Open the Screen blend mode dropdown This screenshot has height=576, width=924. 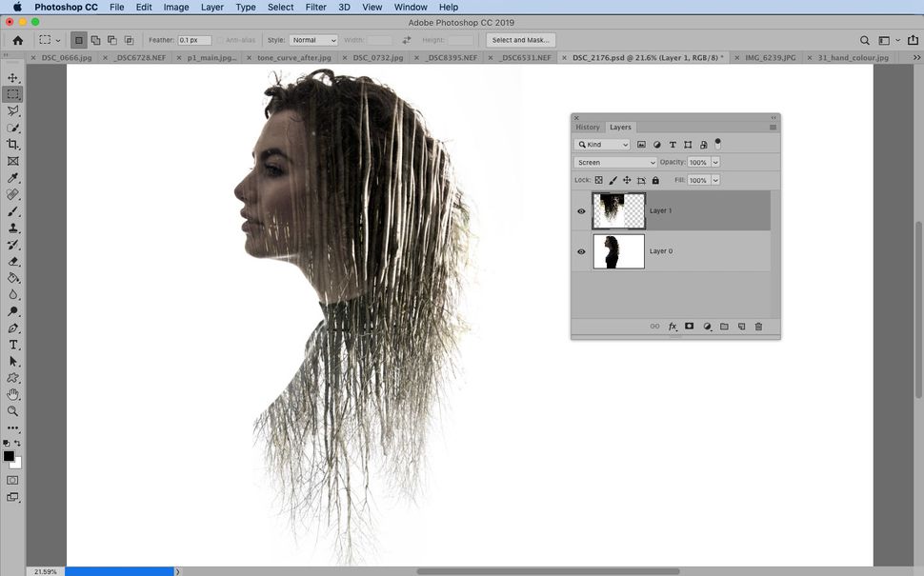tap(614, 162)
